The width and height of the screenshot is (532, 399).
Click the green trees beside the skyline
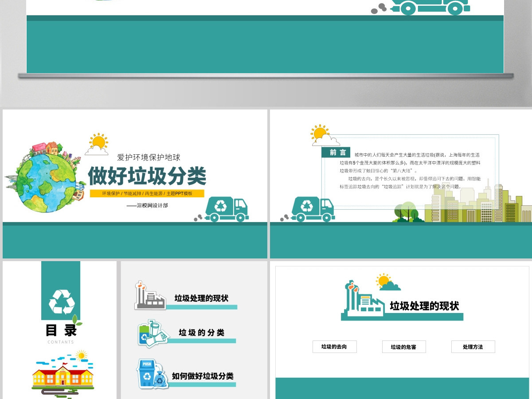point(408,212)
